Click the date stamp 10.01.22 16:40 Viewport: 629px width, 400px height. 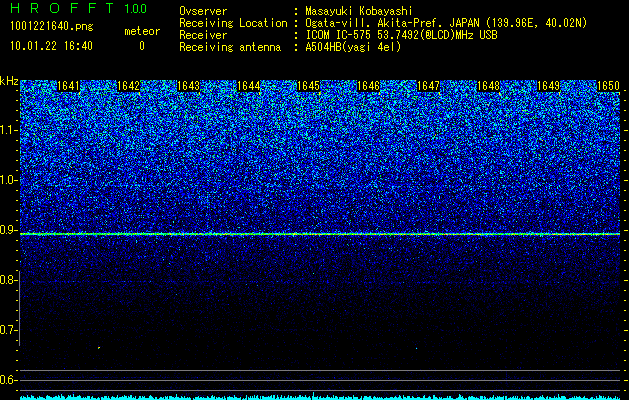(51, 46)
